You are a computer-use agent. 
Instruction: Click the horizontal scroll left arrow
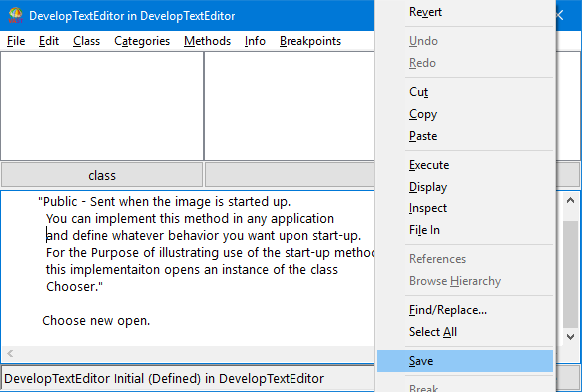pos(10,353)
